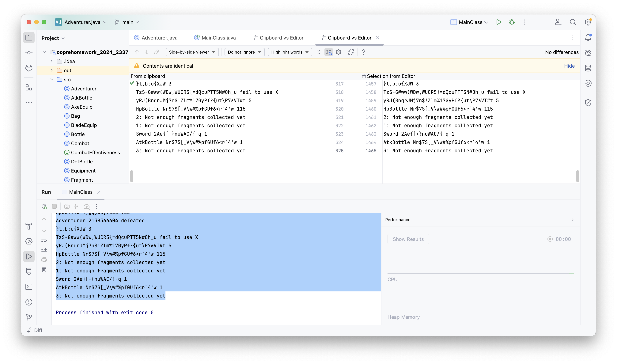Select the CombatEffectiveness interface file
617x364 pixels.
pos(92,152)
